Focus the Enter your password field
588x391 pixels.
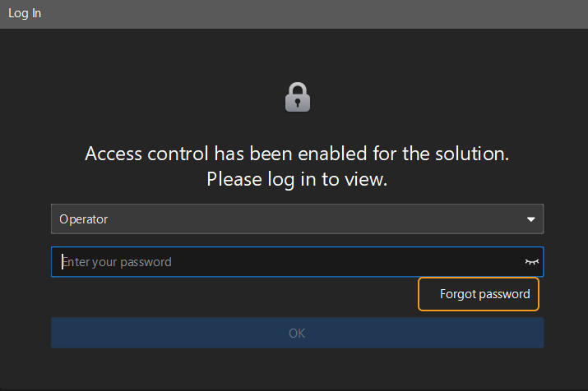[x=288, y=262]
